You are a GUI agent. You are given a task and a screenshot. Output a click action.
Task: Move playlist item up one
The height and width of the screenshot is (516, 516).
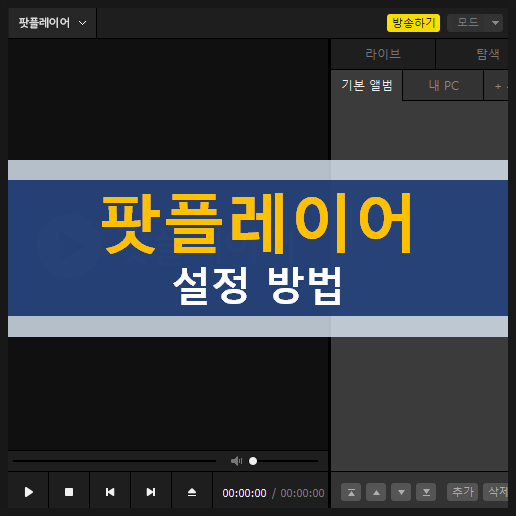coord(376,492)
